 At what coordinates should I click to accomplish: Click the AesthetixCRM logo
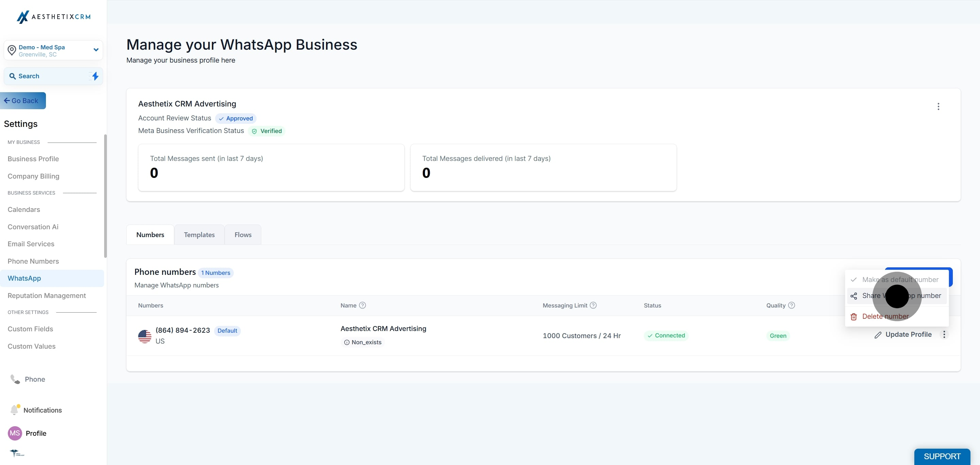tap(53, 17)
